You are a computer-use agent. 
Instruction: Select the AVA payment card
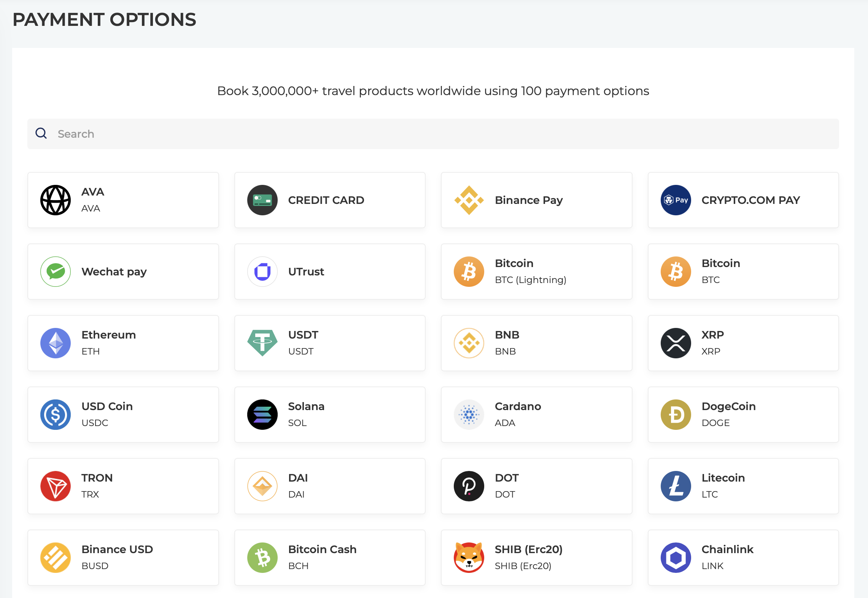pos(123,200)
